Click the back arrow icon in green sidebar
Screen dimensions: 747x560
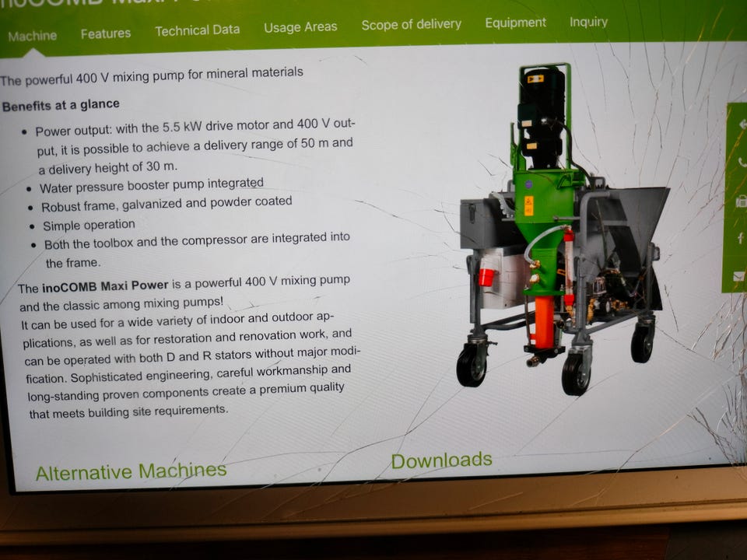click(742, 124)
